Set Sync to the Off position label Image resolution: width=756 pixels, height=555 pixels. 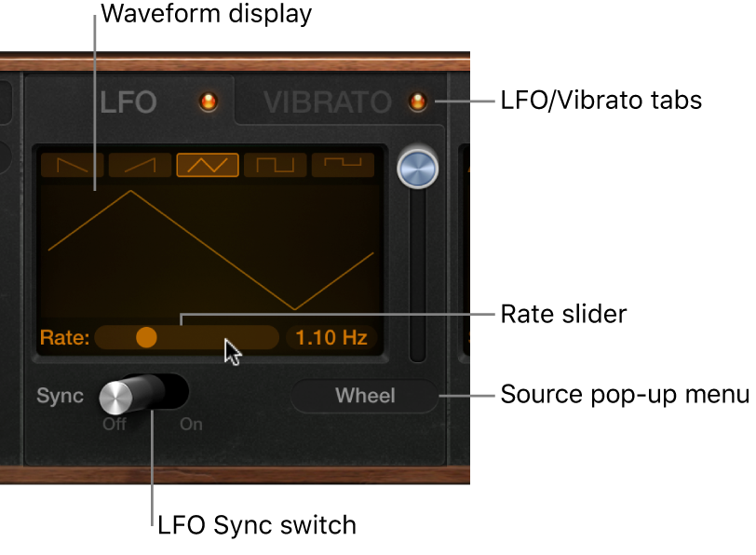pyautogui.click(x=115, y=425)
